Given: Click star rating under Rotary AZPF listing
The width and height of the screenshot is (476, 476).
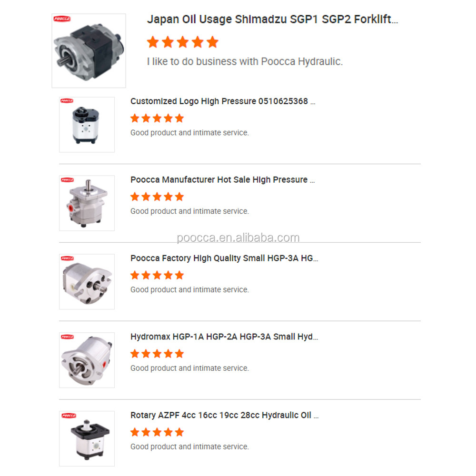Looking at the screenshot, I should click(157, 432).
